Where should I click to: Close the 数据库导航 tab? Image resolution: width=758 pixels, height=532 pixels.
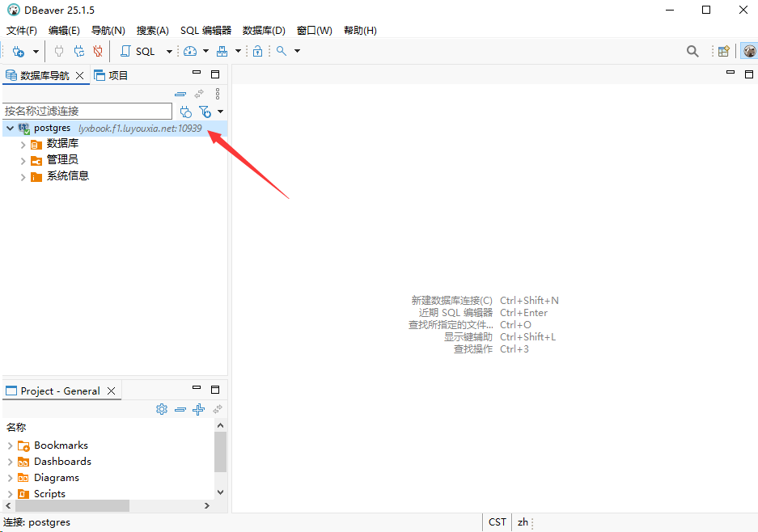tap(80, 75)
